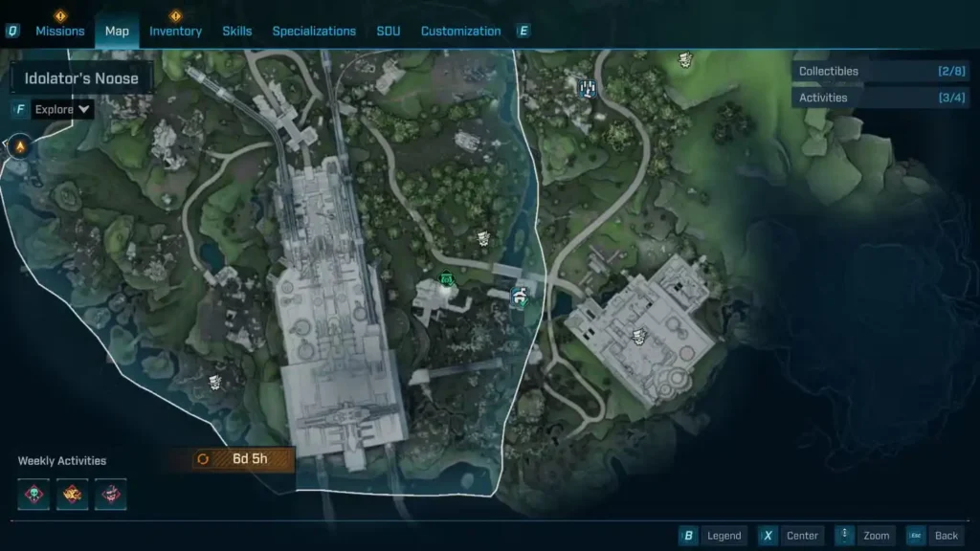Viewport: 980px width, 551px height.
Task: Click the 6d 5h weekly timer
Action: point(250,459)
